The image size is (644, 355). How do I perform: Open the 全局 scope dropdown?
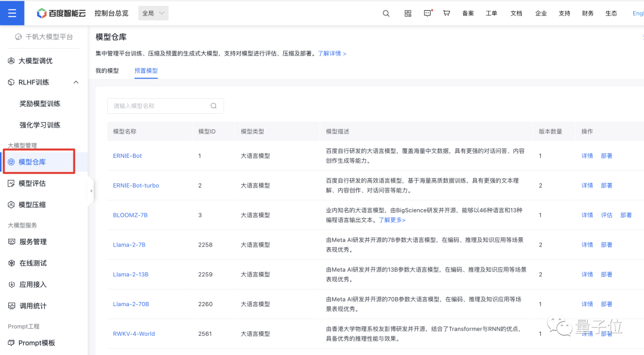[x=153, y=13]
